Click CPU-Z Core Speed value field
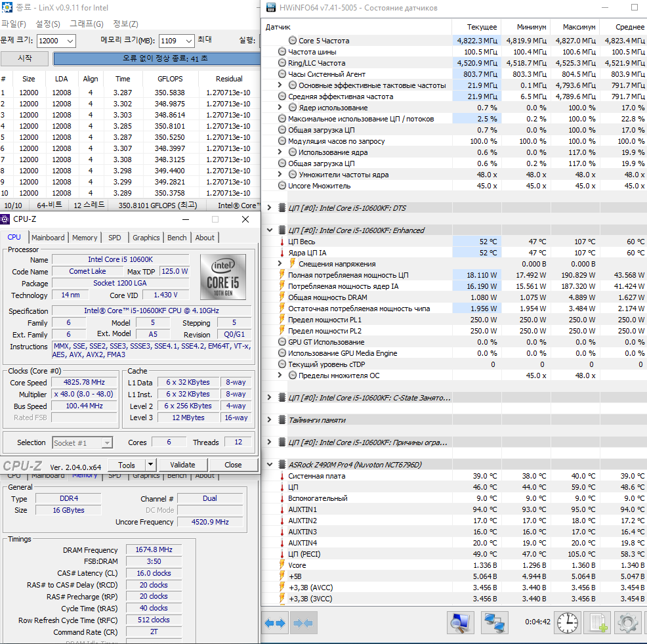The width and height of the screenshot is (647, 644). coord(84,382)
